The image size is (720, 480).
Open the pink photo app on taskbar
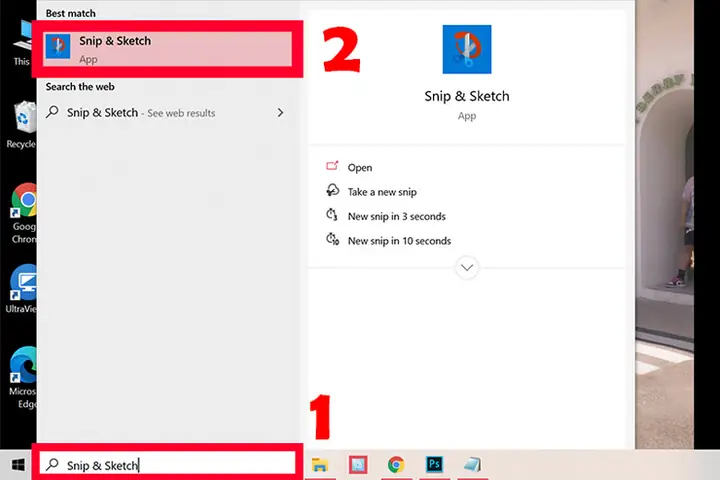tap(358, 465)
